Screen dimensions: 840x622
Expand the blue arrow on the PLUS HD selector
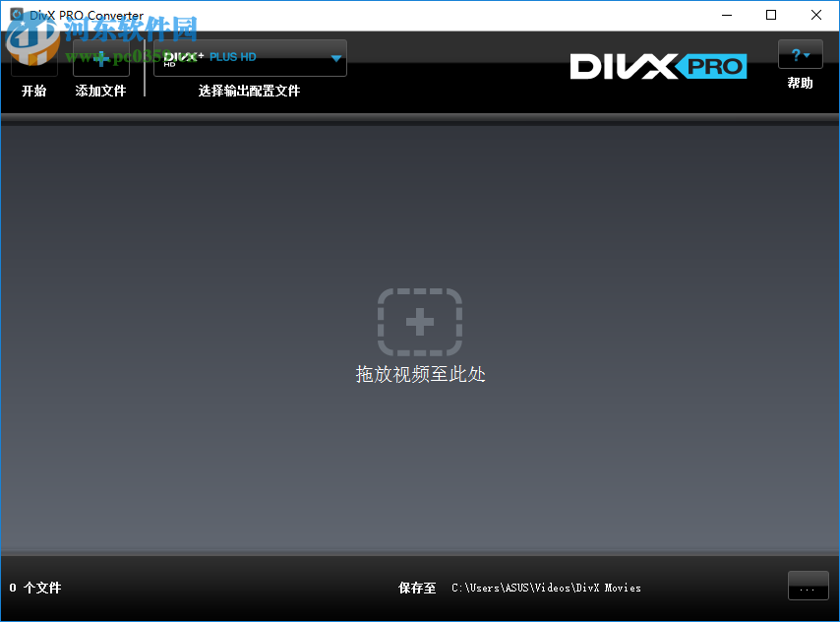pyautogui.click(x=335, y=58)
